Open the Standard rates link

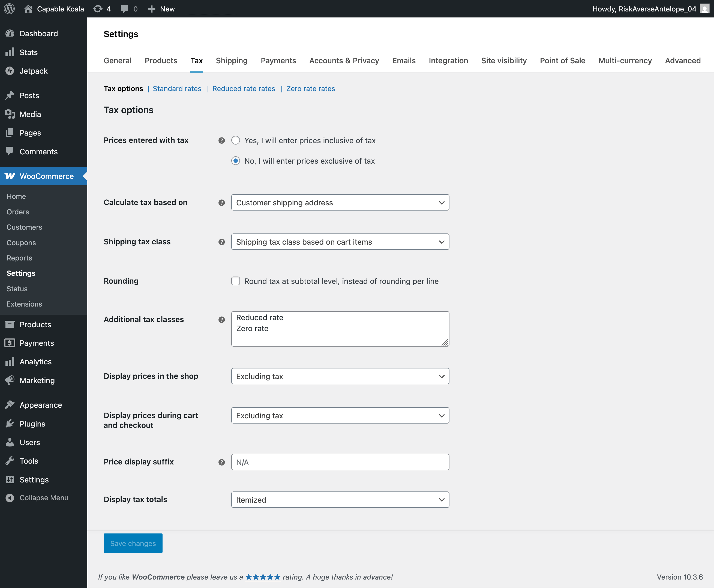click(177, 89)
